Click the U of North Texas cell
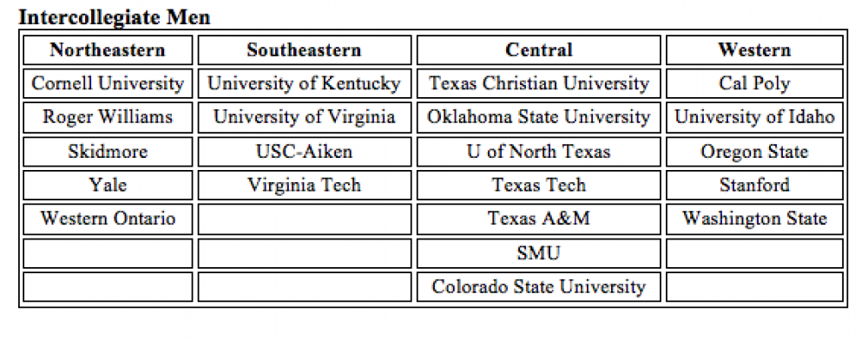868x340 pixels. point(539,152)
